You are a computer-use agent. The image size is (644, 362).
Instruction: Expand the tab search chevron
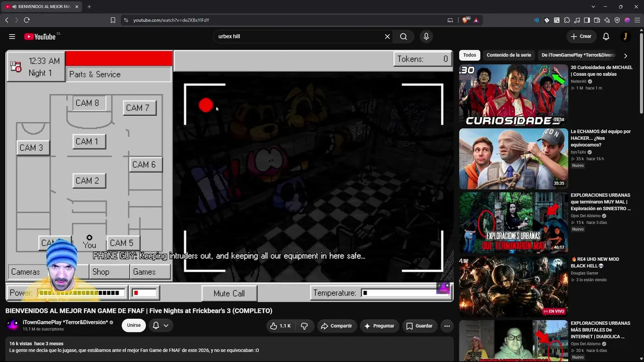pos(593,7)
